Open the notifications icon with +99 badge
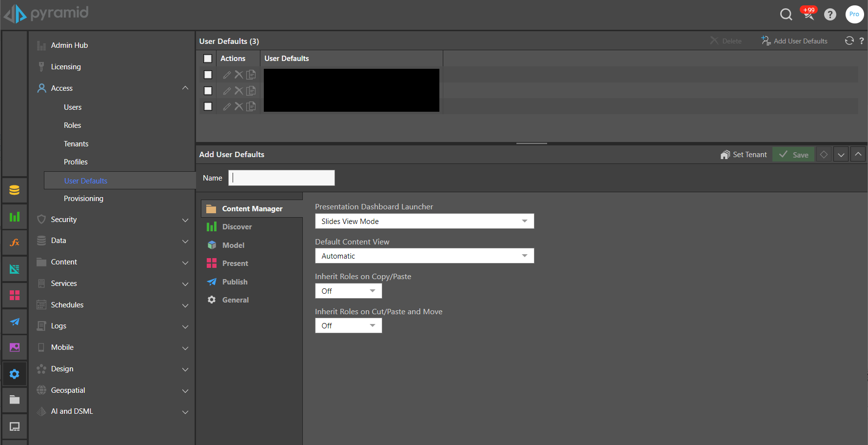The width and height of the screenshot is (868, 445). pyautogui.click(x=809, y=14)
